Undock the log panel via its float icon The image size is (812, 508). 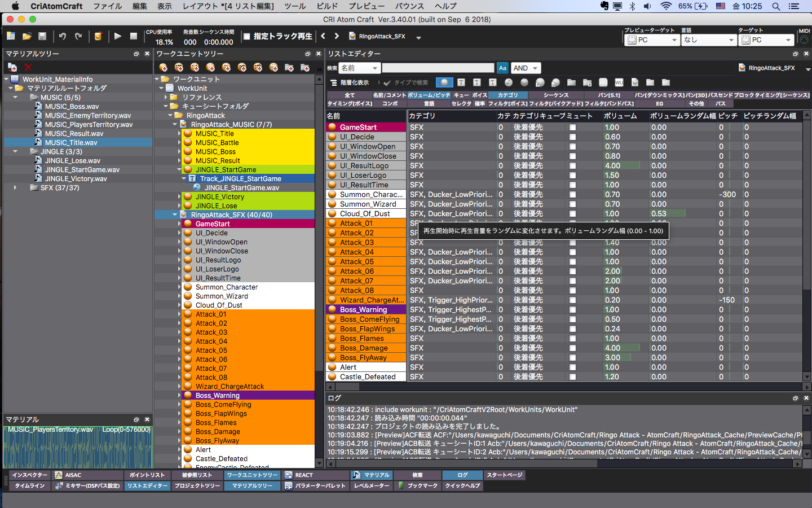pyautogui.click(x=796, y=398)
